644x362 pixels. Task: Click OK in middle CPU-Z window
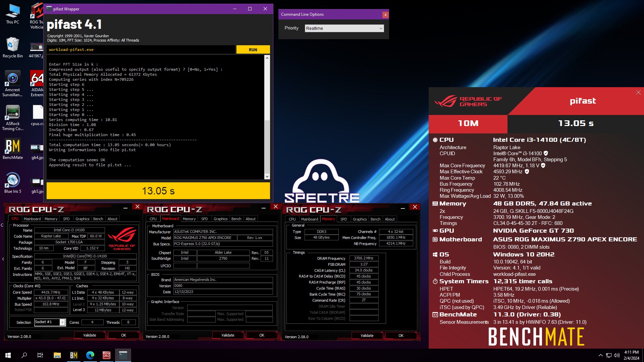(x=262, y=335)
